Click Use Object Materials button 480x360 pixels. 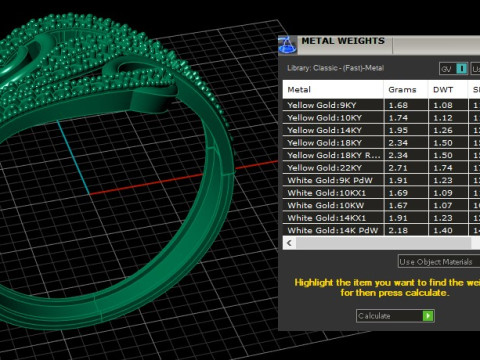[439, 262]
